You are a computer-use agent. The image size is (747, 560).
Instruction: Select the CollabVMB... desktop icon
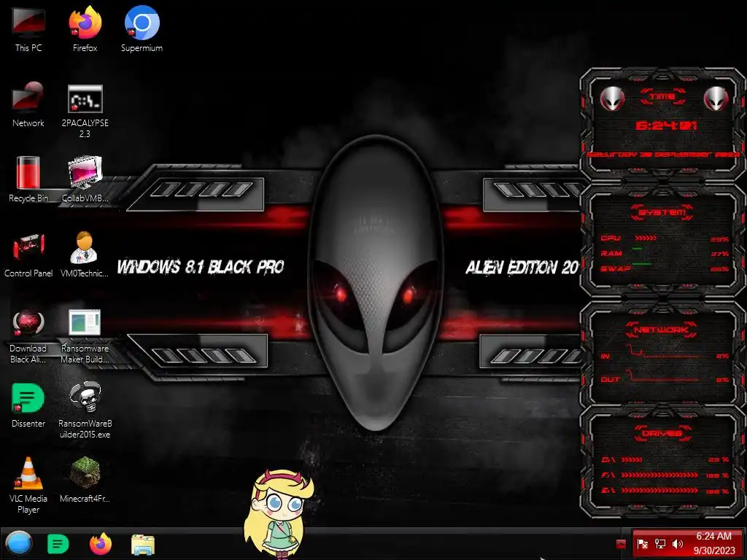pos(85,179)
